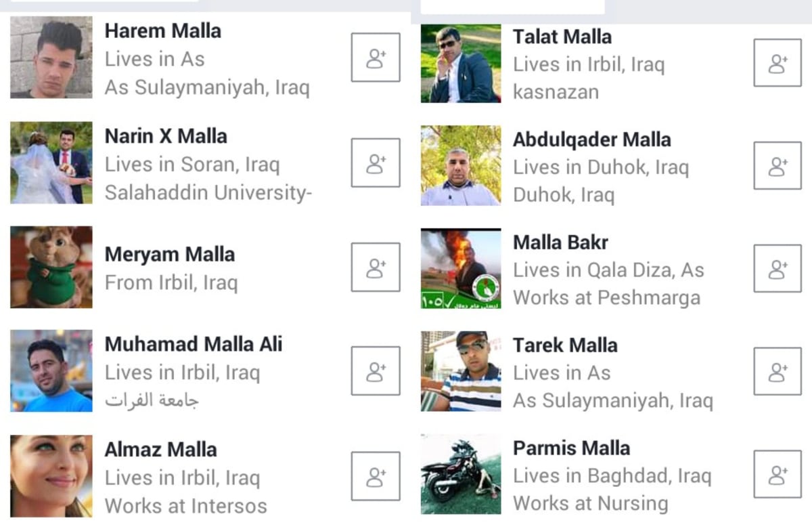View Parmis Malla's motorcycle profile picture
Viewport: 812px width, 531px height.
[x=461, y=474]
